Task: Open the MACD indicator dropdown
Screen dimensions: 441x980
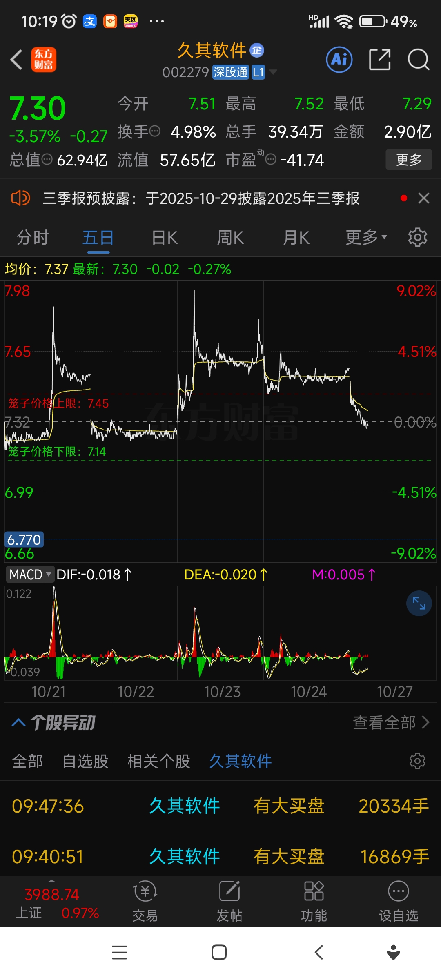Action: pyautogui.click(x=30, y=575)
